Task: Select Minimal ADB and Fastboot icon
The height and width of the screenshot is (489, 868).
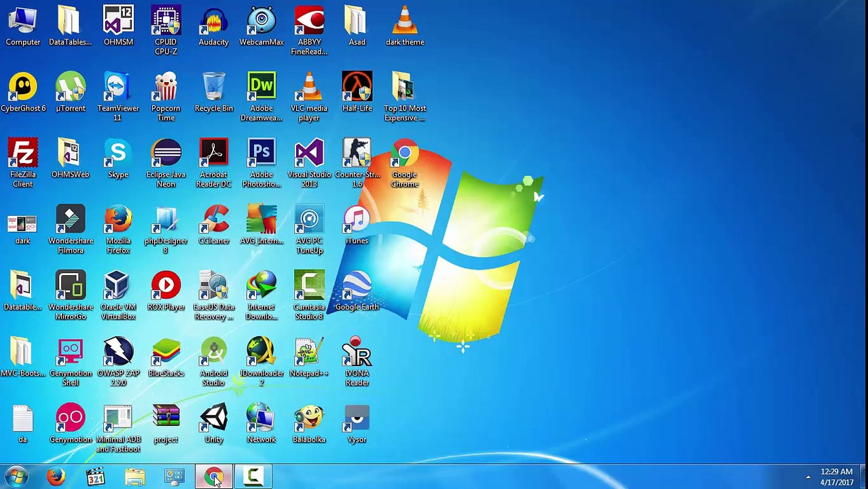Action: [118, 429]
